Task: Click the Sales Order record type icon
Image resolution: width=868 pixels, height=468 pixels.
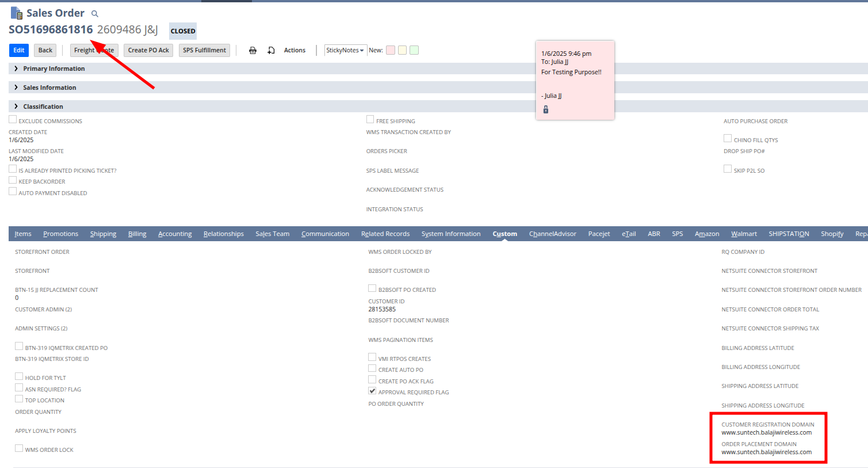Action: point(16,13)
